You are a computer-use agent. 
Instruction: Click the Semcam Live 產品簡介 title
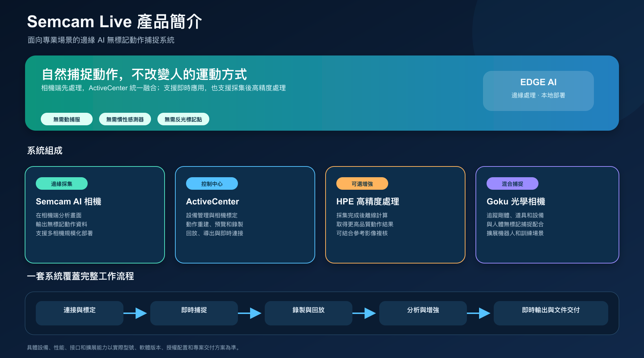[114, 21]
